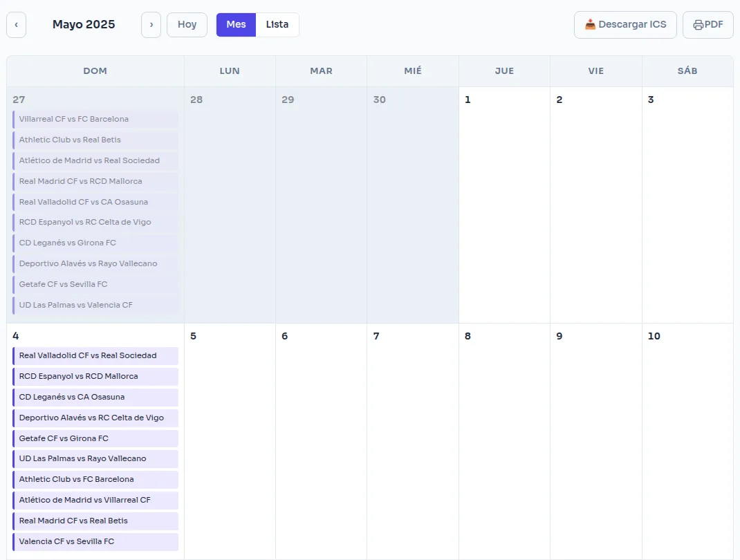Open Getafe CF vs Girona FC event
This screenshot has width=740, height=560.
point(95,439)
